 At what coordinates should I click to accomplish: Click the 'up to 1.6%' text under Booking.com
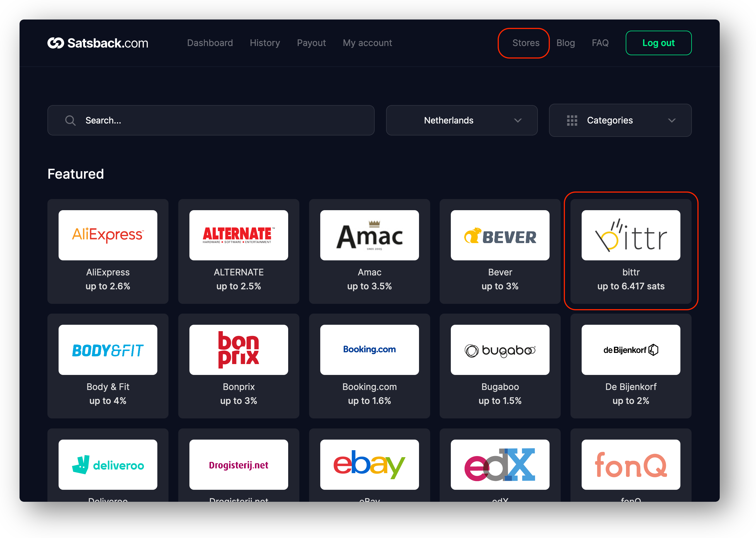pyautogui.click(x=369, y=401)
